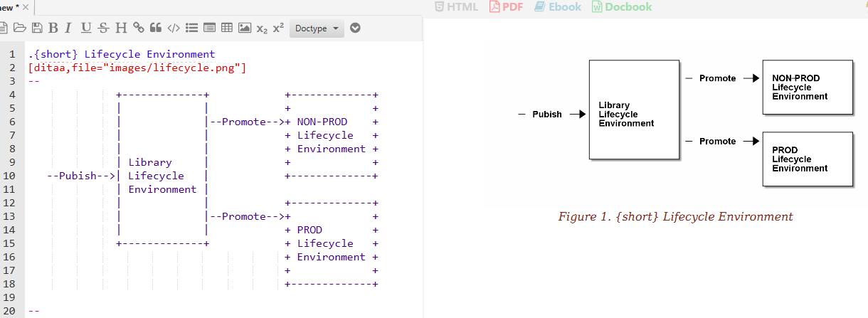Export preview as HTML
The width and height of the screenshot is (868, 318).
456,7
